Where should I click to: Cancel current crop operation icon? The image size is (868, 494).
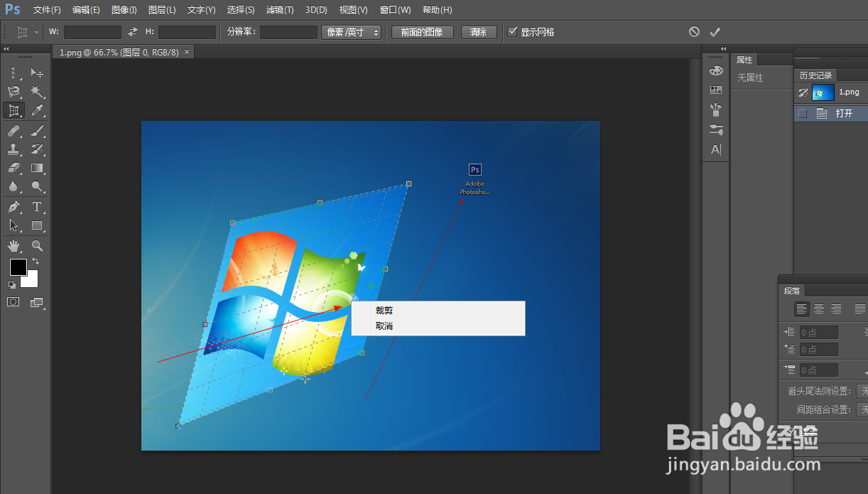[694, 31]
